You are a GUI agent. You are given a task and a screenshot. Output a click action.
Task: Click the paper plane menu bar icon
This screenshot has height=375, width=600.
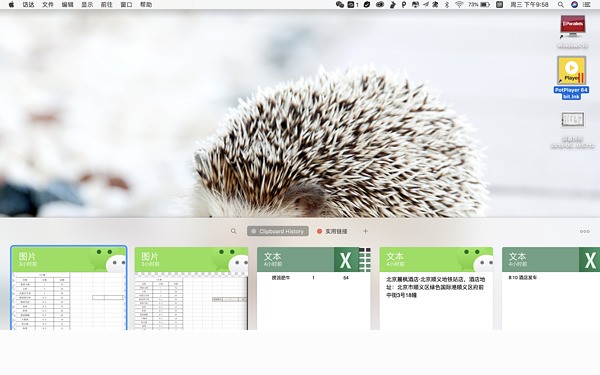click(426, 5)
